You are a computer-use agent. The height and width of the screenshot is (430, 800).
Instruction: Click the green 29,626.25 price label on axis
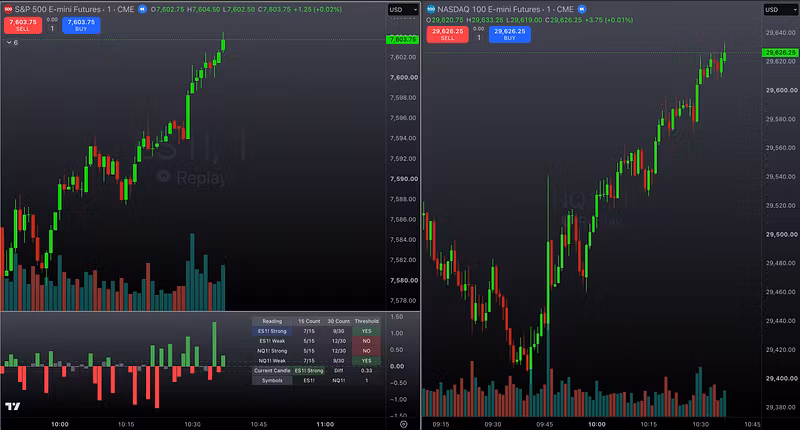click(780, 53)
